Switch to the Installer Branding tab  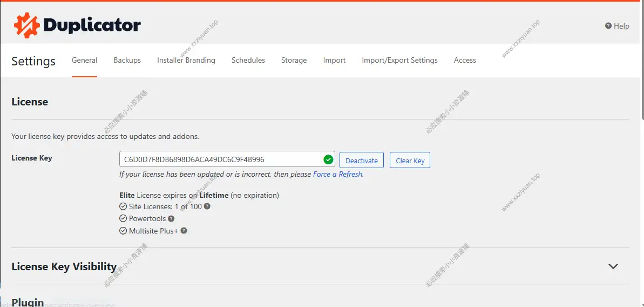[x=186, y=61]
